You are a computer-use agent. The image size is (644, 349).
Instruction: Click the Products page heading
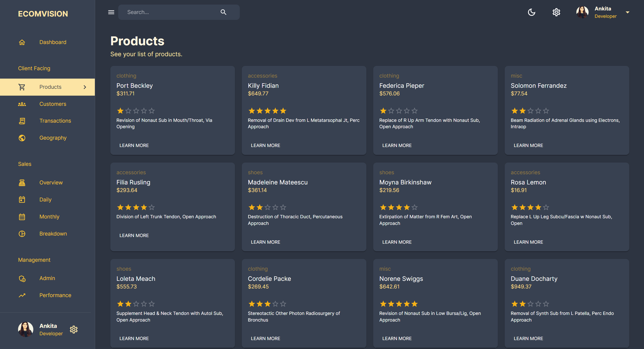click(137, 41)
